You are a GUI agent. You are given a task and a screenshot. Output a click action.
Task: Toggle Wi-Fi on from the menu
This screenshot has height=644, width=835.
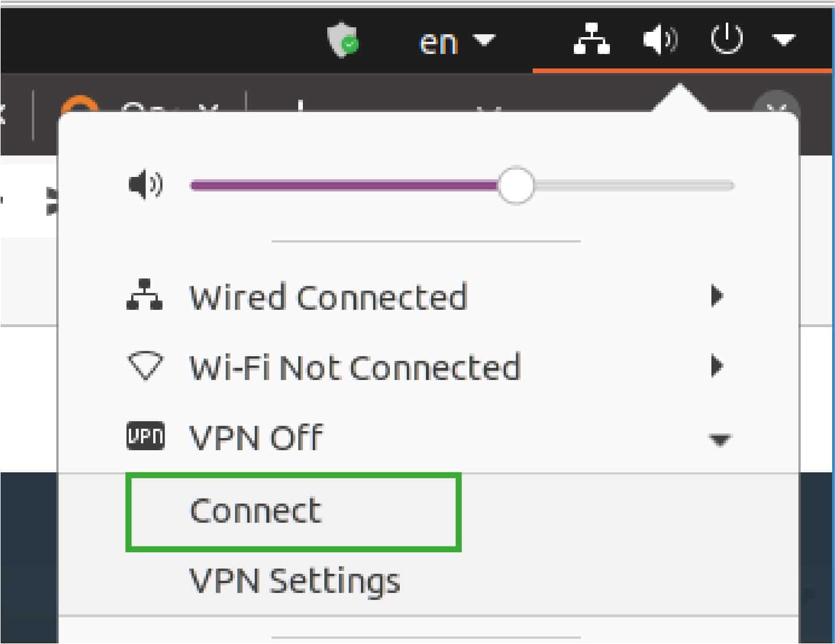point(355,366)
